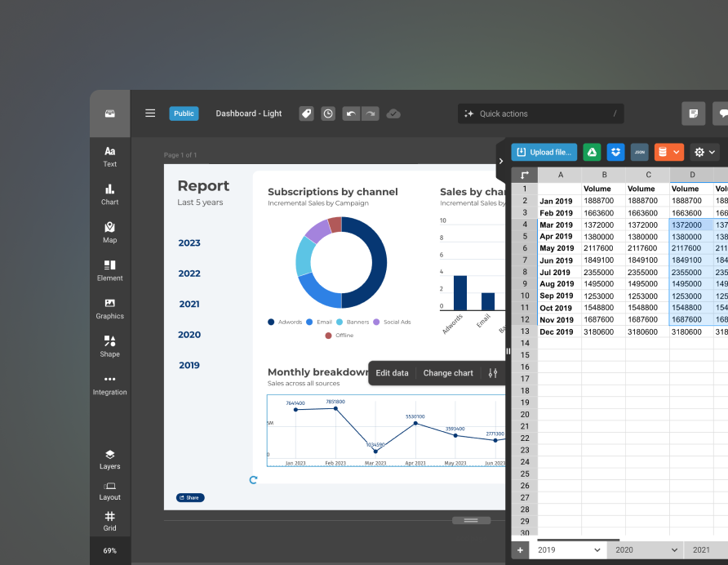This screenshot has width=728, height=565.
Task: Select column A header in spreadsheet
Action: tap(560, 176)
